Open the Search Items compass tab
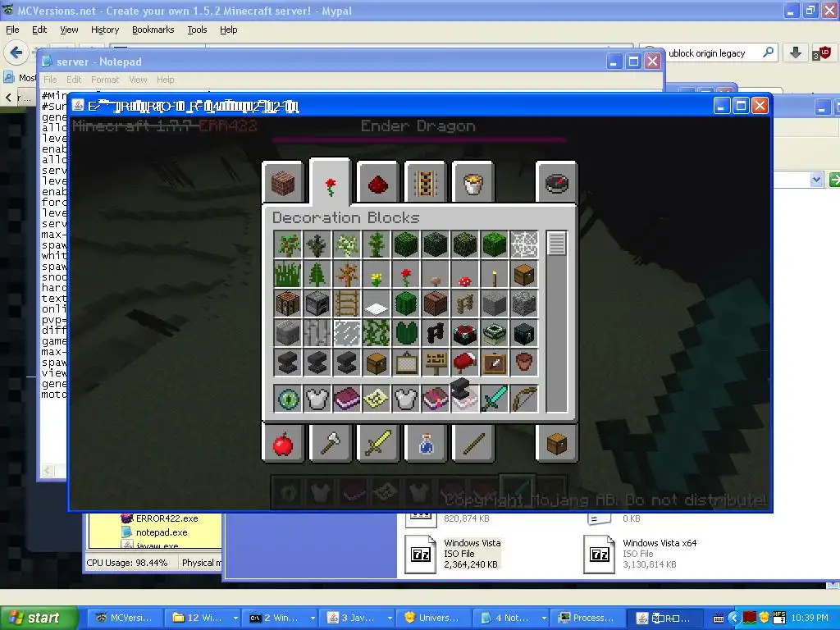Viewport: 840px width, 630px height. (556, 183)
